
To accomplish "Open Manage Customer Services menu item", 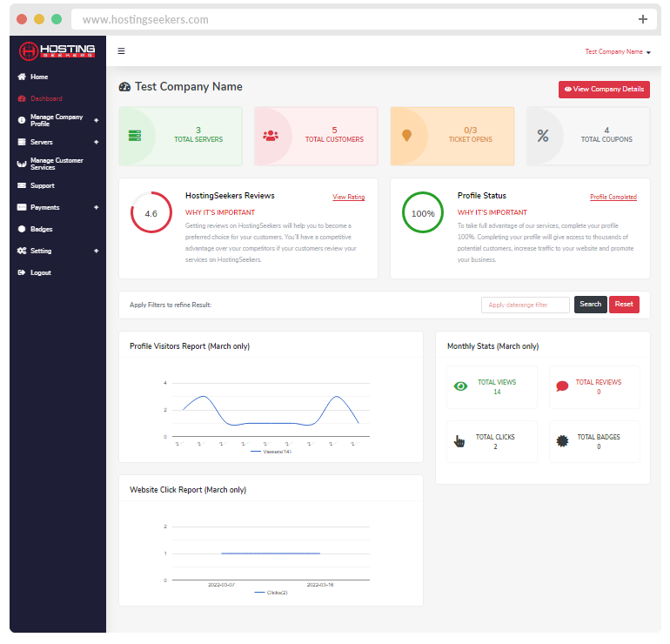I will point(57,164).
